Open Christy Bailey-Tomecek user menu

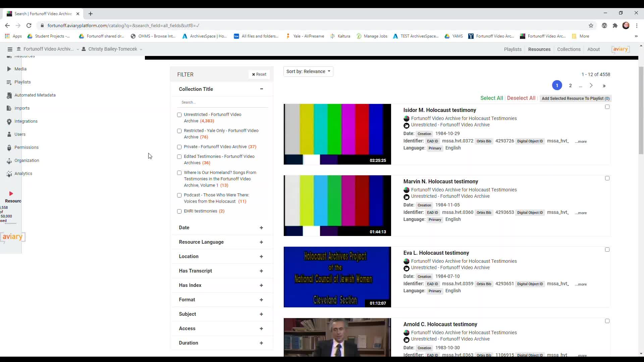pyautogui.click(x=112, y=49)
